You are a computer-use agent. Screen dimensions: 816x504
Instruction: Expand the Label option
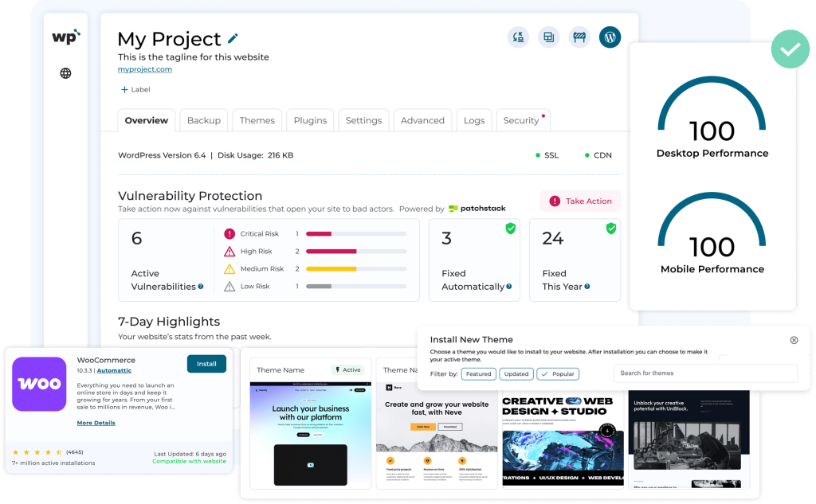point(134,89)
